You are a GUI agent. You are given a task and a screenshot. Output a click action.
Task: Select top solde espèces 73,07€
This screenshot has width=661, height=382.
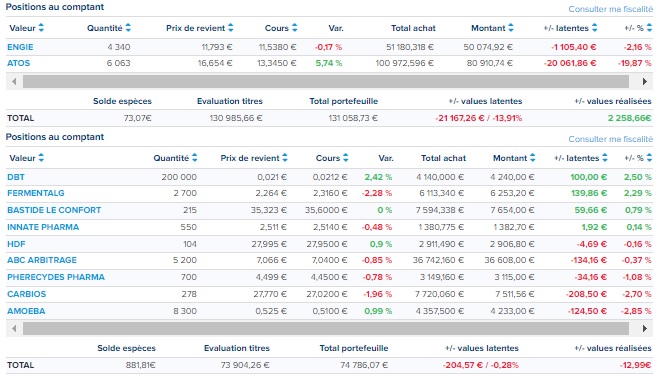[137, 118]
